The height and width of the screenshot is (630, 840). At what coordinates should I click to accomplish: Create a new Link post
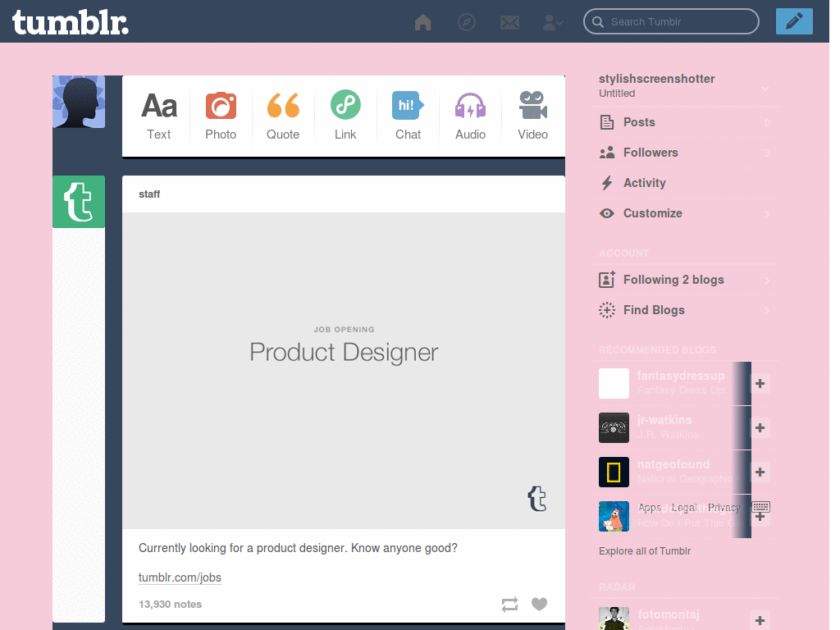[345, 116]
